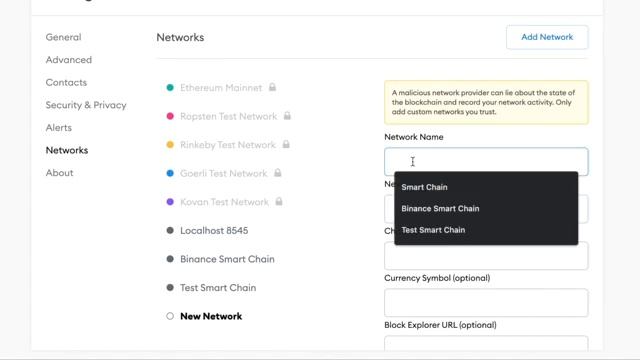Open the Contacts settings tab
This screenshot has height=360, width=640.
coord(66,82)
